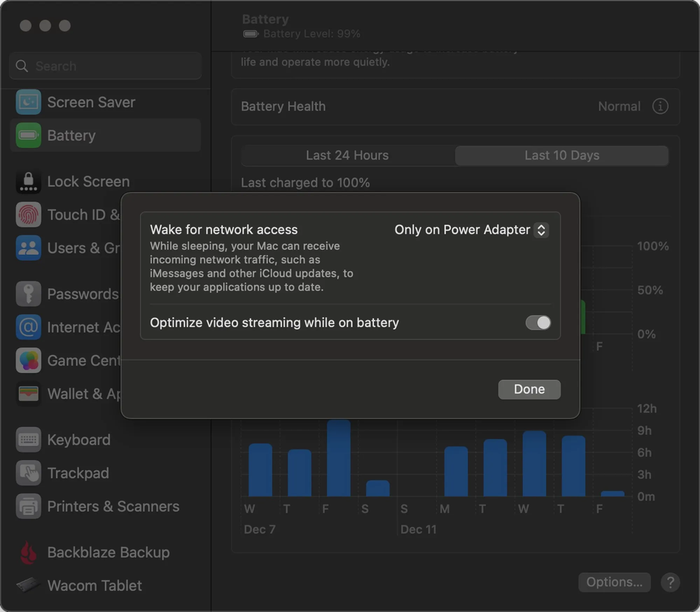Click the 'Dec 7' date label
Image resolution: width=700 pixels, height=612 pixels.
pos(260,529)
